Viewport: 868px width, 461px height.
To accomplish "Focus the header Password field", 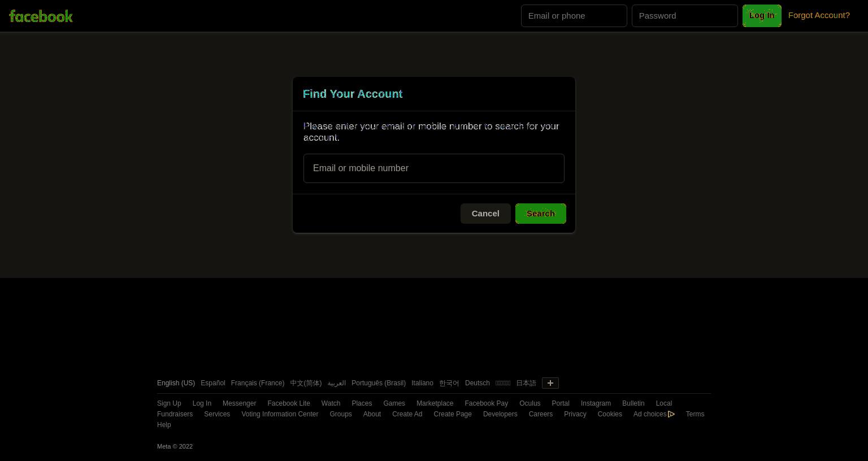I will pyautogui.click(x=685, y=16).
